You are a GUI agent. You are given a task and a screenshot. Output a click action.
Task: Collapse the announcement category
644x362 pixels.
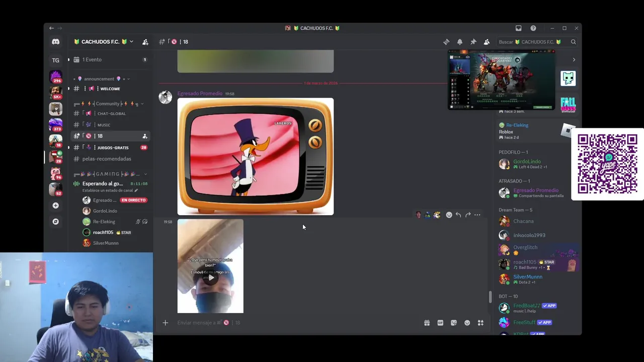tap(101, 79)
